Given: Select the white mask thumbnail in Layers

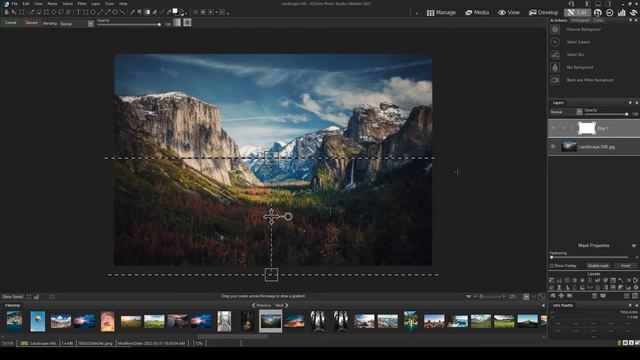Looking at the screenshot, I should point(587,128).
